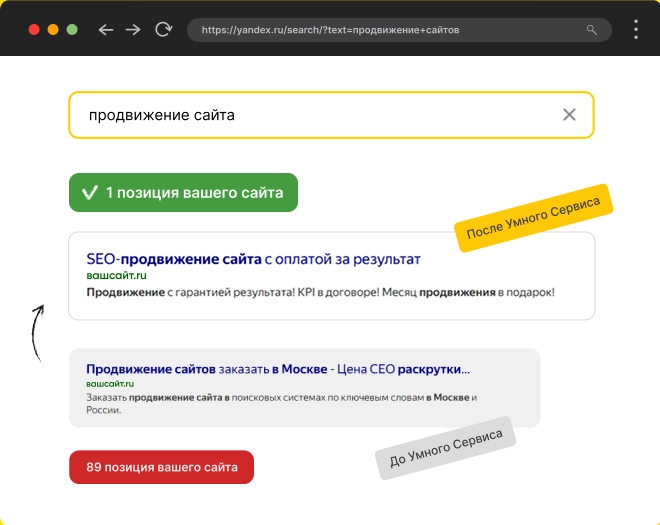Reload the page with the refresh icon
The image size is (660, 525).
[x=163, y=30]
